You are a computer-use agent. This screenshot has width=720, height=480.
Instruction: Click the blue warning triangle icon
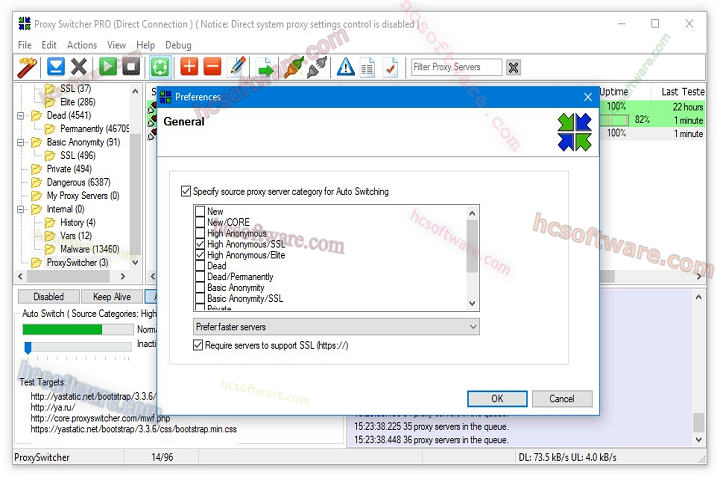point(345,67)
